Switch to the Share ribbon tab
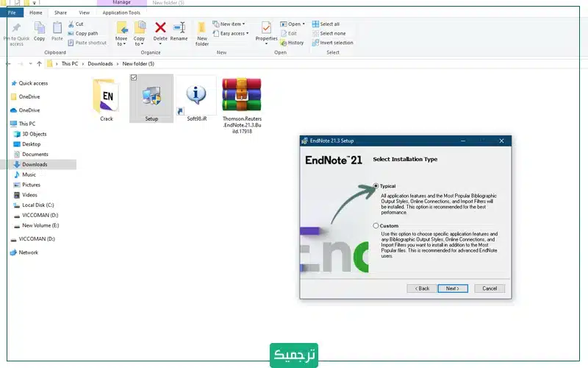 [60, 13]
